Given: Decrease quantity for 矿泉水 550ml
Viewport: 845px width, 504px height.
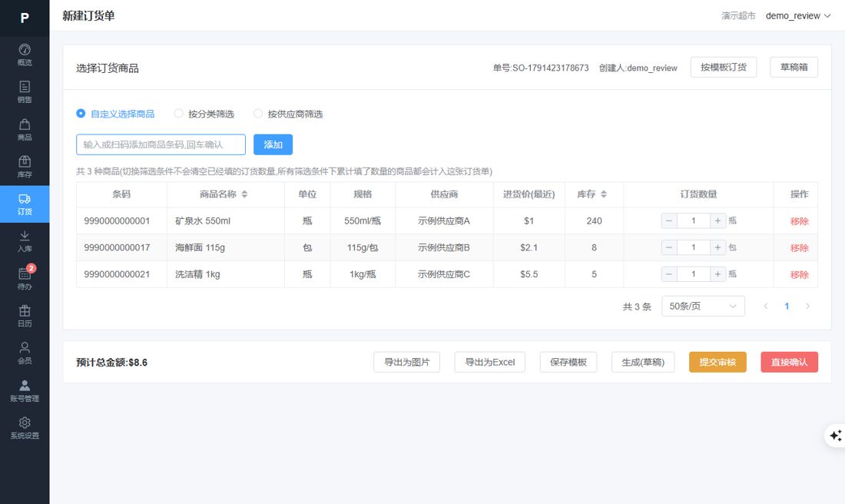Looking at the screenshot, I should point(669,220).
